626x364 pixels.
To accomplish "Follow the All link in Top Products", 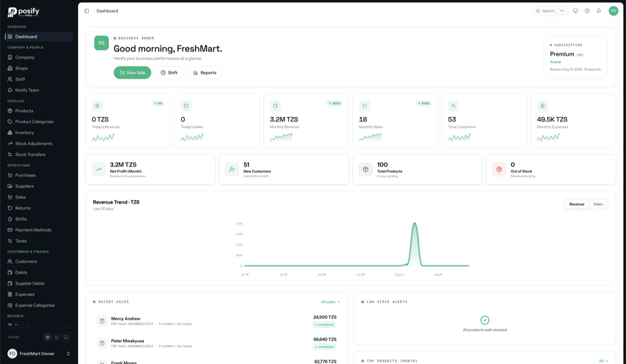I will click(604, 360).
